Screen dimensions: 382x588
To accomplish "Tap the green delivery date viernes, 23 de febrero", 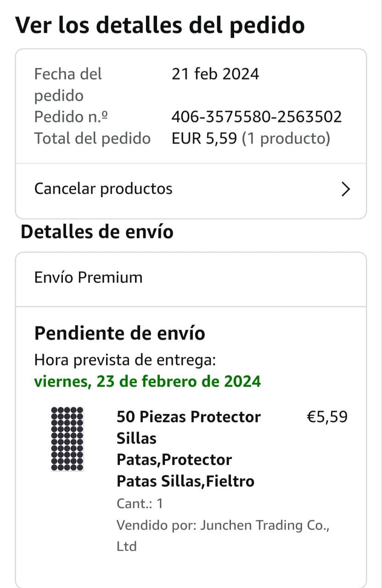I will tap(147, 381).
